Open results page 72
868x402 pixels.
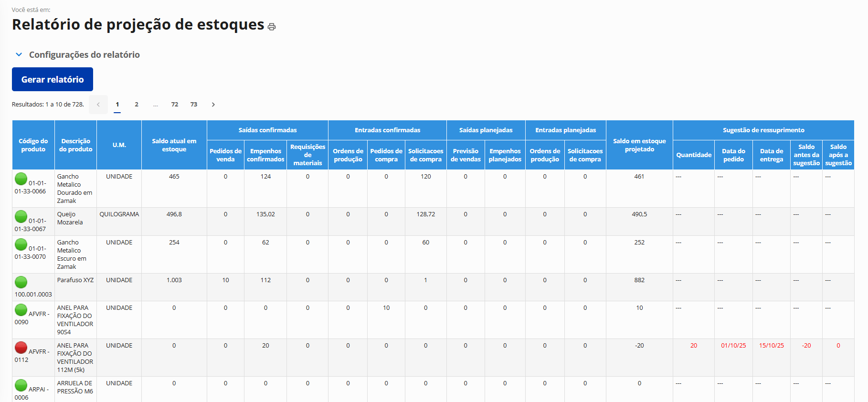(x=175, y=105)
